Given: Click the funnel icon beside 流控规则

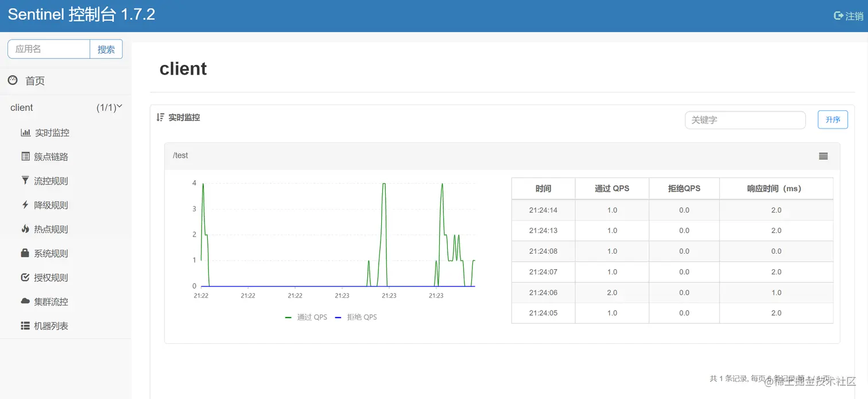Looking at the screenshot, I should (25, 180).
